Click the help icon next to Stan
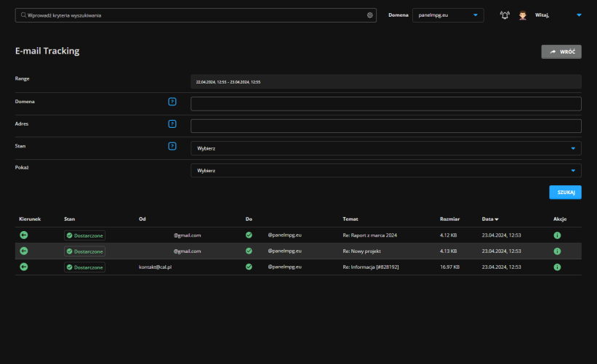 coord(172,146)
